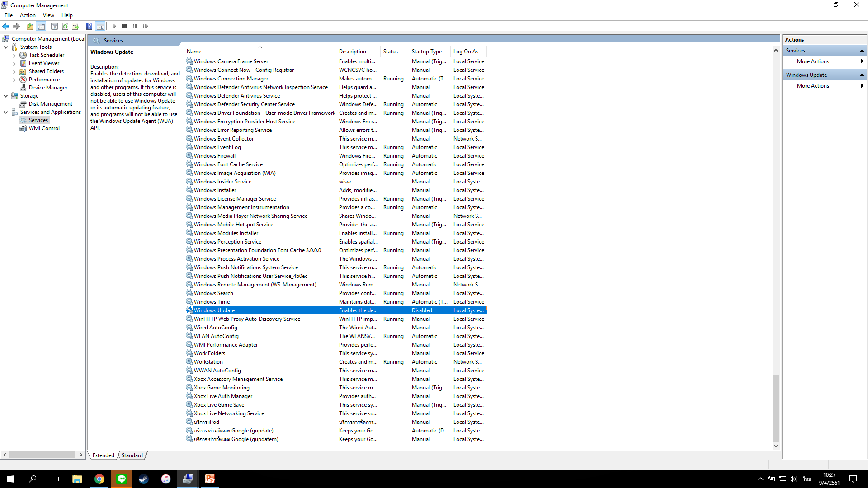Select Windows Modules Installer service
The height and width of the screenshot is (488, 868).
click(x=335, y=233)
